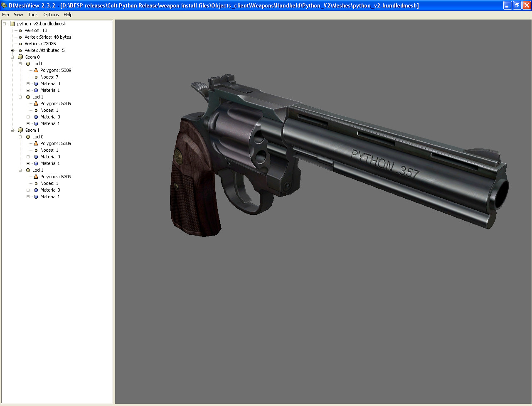Collapse the Lod 1 branch of Geom 1
The width and height of the screenshot is (532, 406).
pyautogui.click(x=20, y=170)
